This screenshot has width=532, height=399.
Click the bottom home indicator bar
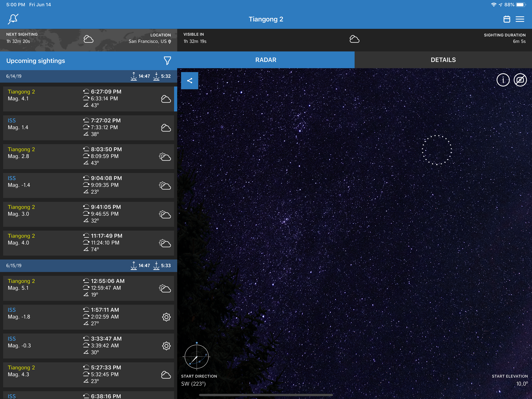pos(266,395)
